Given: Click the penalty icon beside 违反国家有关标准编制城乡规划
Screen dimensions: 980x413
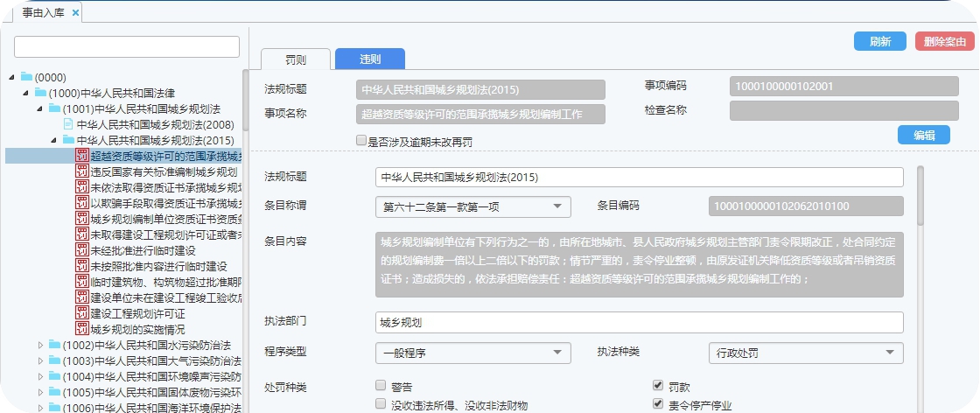Looking at the screenshot, I should tap(82, 171).
